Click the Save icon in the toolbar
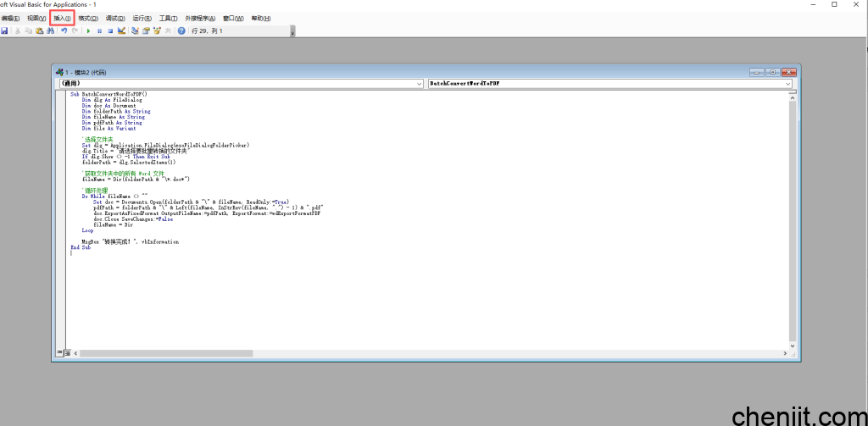The width and height of the screenshot is (868, 426). click(4, 30)
